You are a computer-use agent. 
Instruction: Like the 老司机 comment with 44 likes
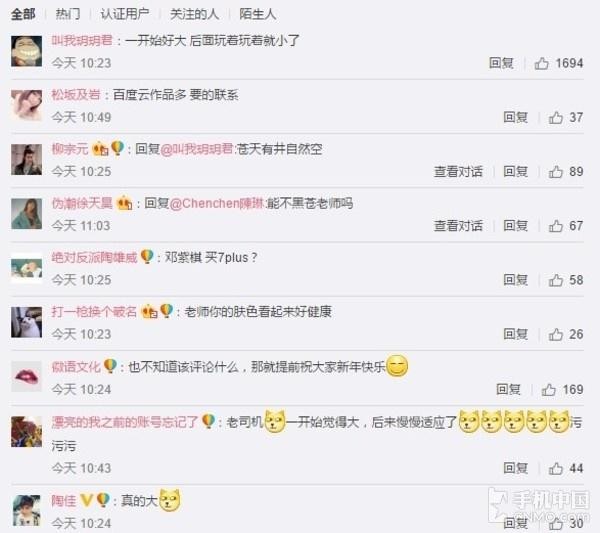tap(556, 468)
